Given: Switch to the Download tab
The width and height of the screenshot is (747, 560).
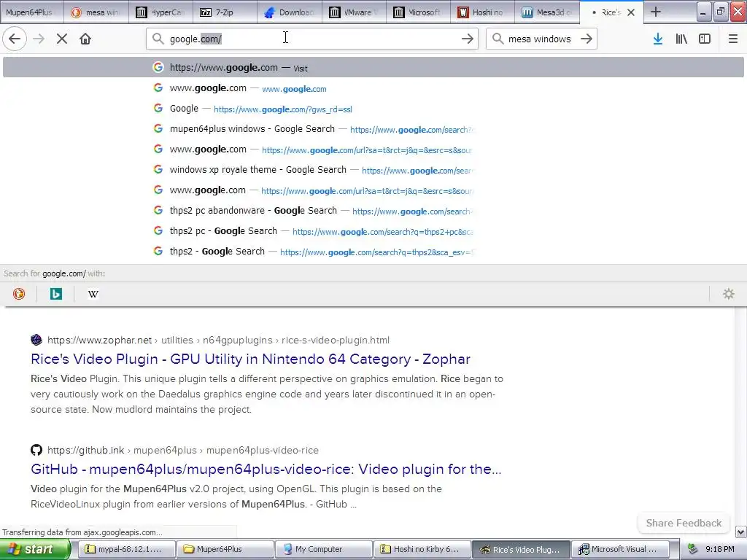Looking at the screenshot, I should click(289, 12).
